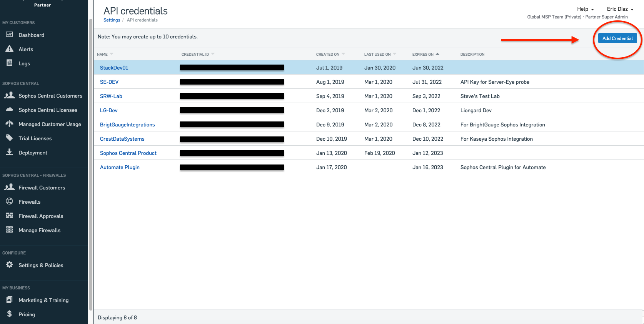Image resolution: width=644 pixels, height=324 pixels.
Task: Click 'Displaying 8 of 8' footer text
Action: click(x=117, y=317)
